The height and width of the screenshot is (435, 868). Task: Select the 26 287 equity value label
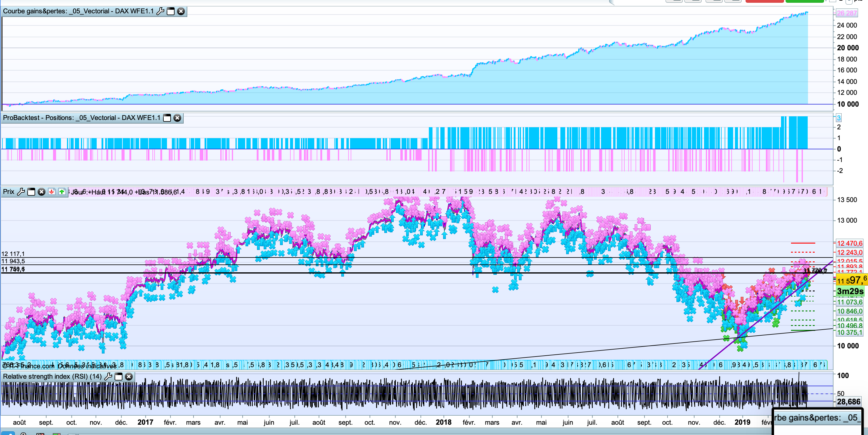click(x=846, y=13)
